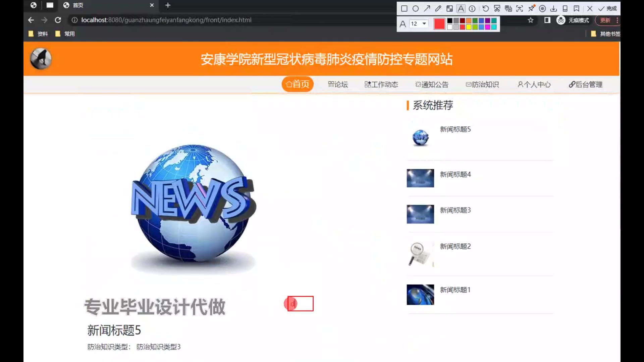
Task: Click the 新闻标题5 globe thumbnail in recommendations
Action: (x=420, y=138)
